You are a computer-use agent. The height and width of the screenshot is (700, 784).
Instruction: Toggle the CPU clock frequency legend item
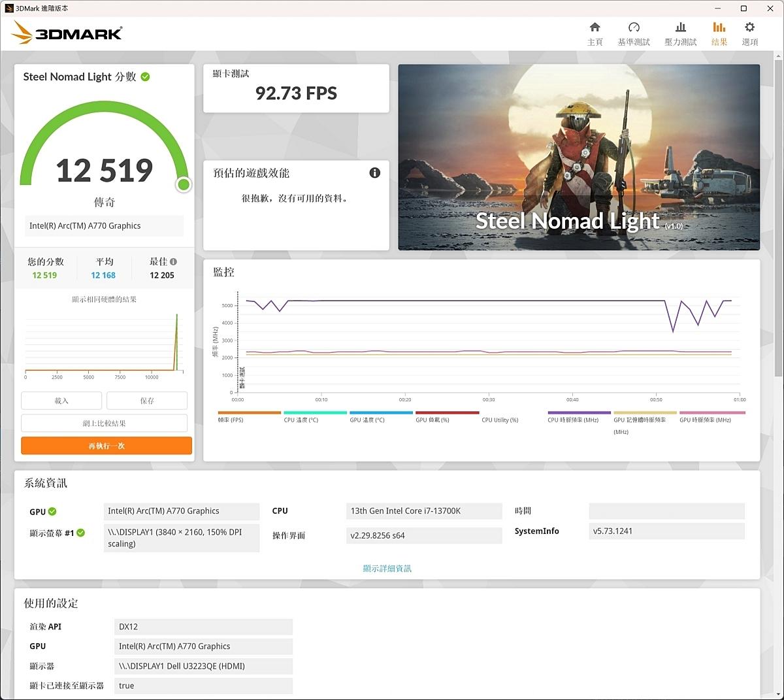coord(579,413)
